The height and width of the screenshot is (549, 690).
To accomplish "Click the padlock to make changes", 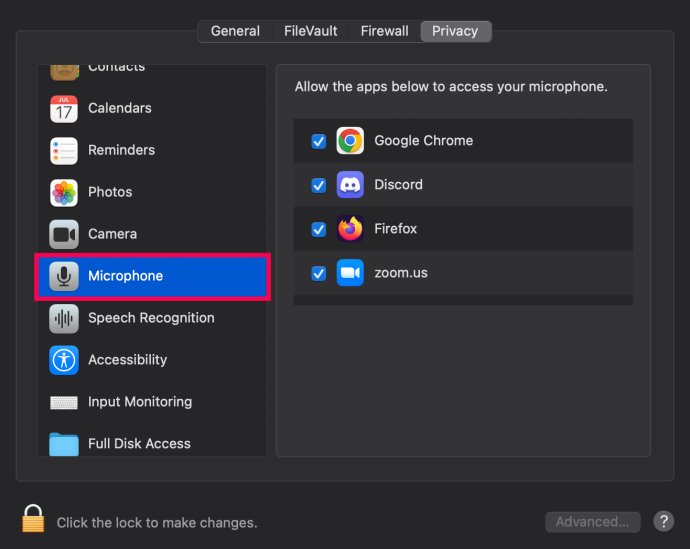I will coord(33,519).
